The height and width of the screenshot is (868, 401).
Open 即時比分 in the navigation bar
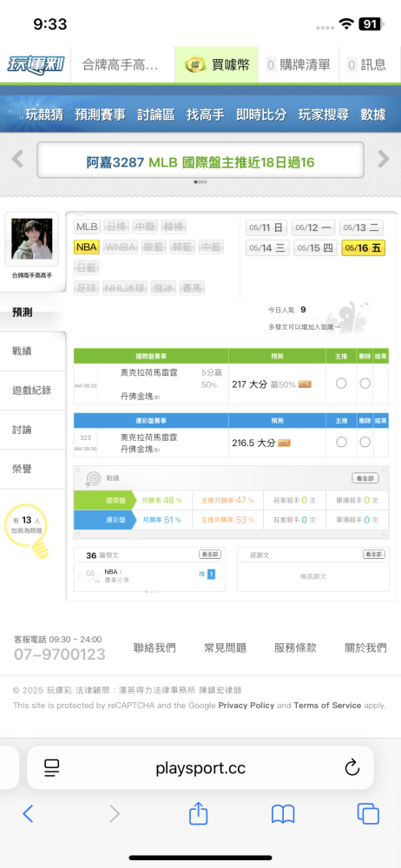click(261, 115)
